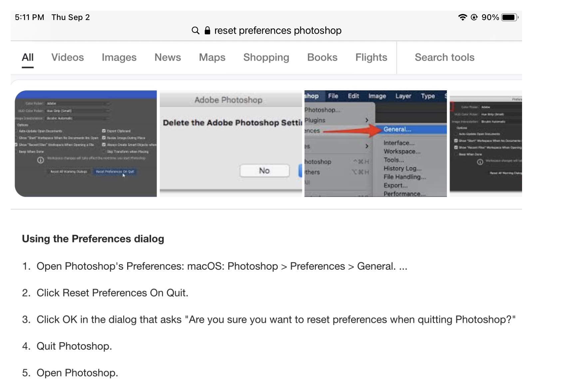Go to the Maps tab

(x=212, y=57)
